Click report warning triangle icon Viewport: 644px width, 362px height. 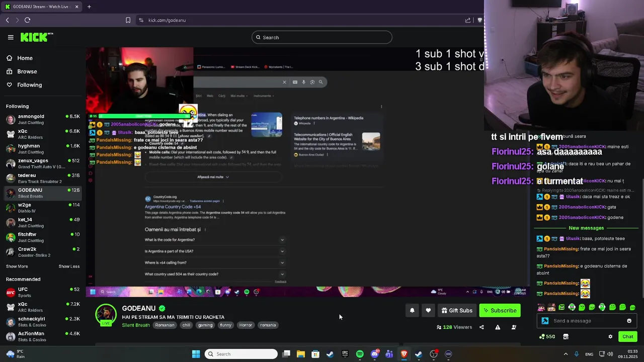coord(498,327)
